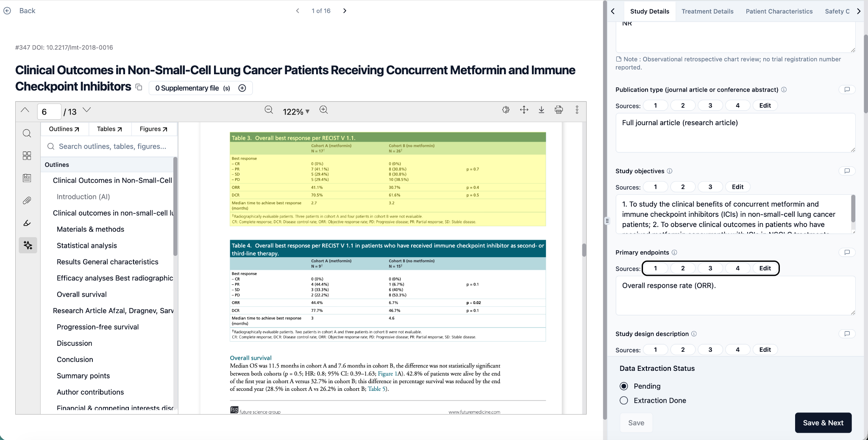This screenshot has width=868, height=440.
Task: Zoom out of the PDF
Action: (x=269, y=110)
